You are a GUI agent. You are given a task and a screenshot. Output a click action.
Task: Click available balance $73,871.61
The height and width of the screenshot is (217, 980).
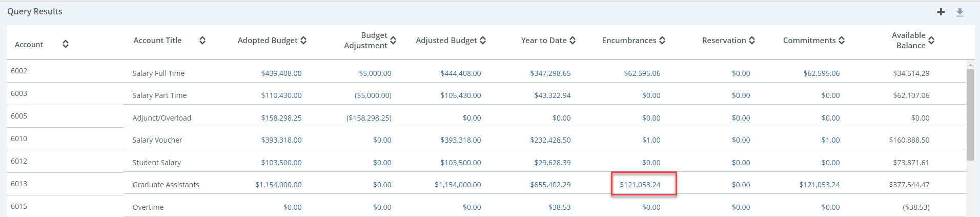click(911, 163)
